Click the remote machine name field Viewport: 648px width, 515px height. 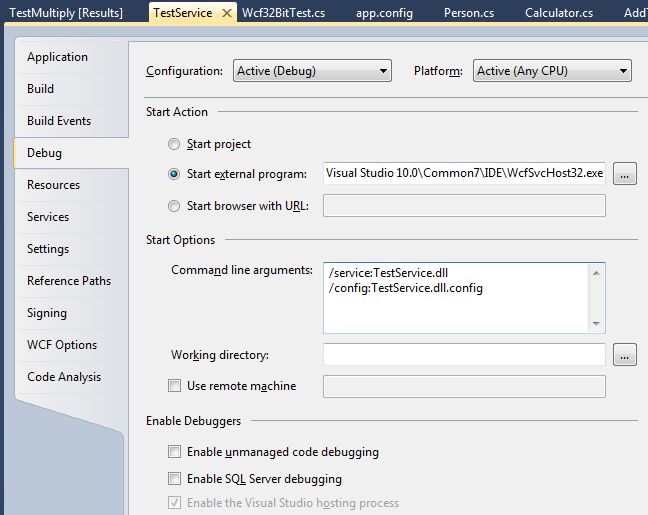[465, 386]
